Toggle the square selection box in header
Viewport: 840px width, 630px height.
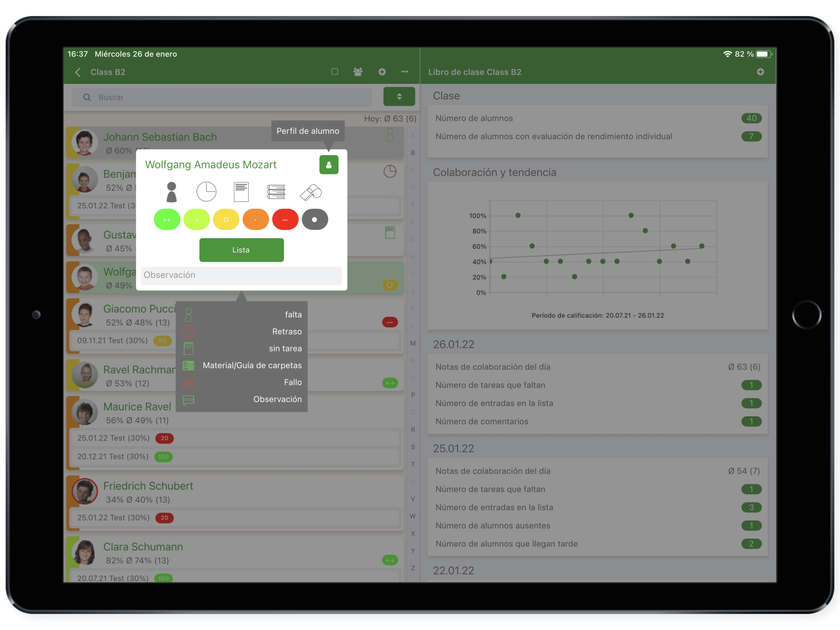point(335,72)
